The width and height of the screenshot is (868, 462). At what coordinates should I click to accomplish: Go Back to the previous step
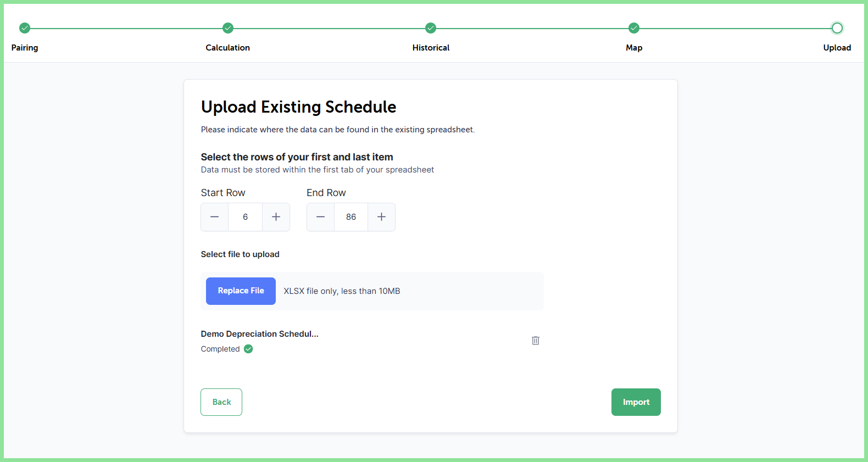pyautogui.click(x=221, y=402)
